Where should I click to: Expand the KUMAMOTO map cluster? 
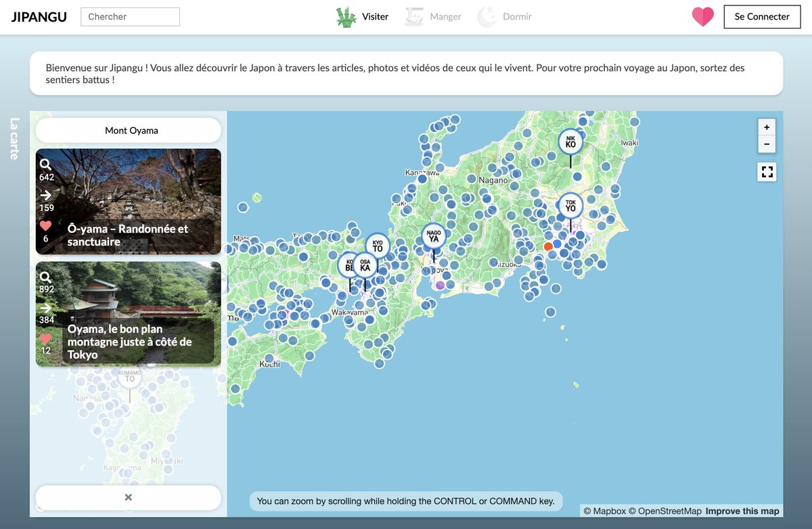[129, 377]
